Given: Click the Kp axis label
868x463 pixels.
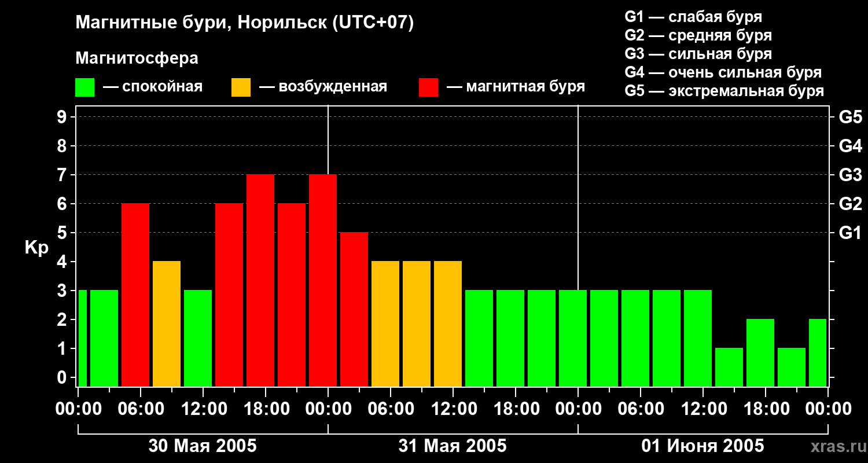Looking at the screenshot, I should (x=36, y=248).
